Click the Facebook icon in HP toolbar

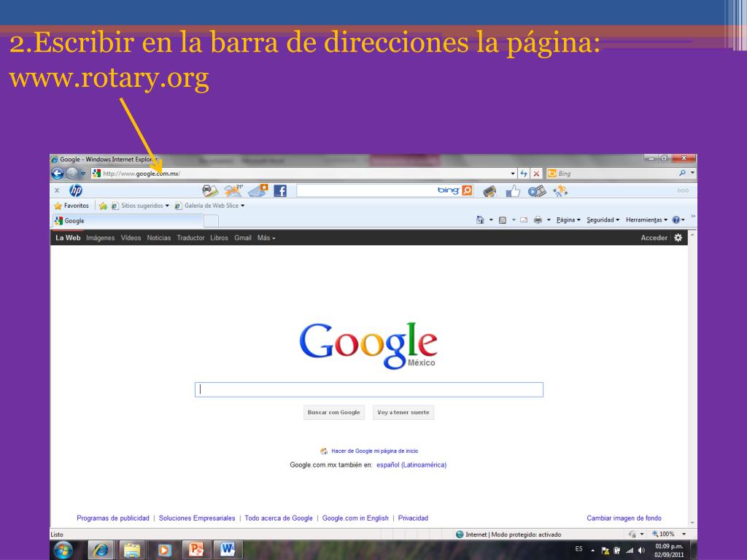(x=280, y=191)
